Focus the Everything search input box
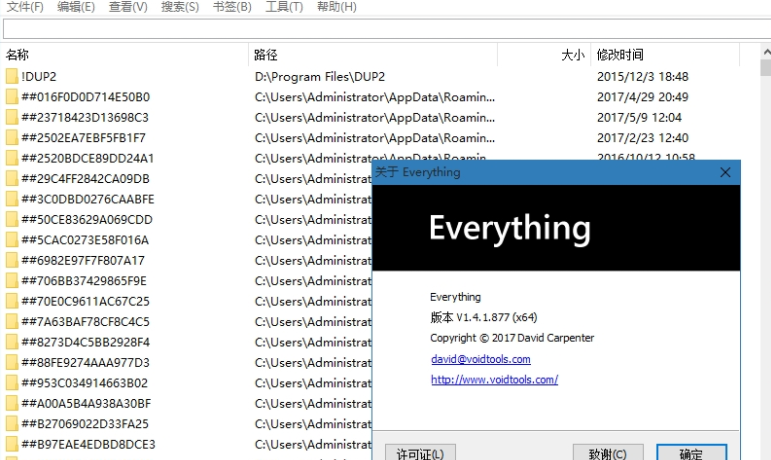Image resolution: width=771 pixels, height=460 pixels. (387, 29)
